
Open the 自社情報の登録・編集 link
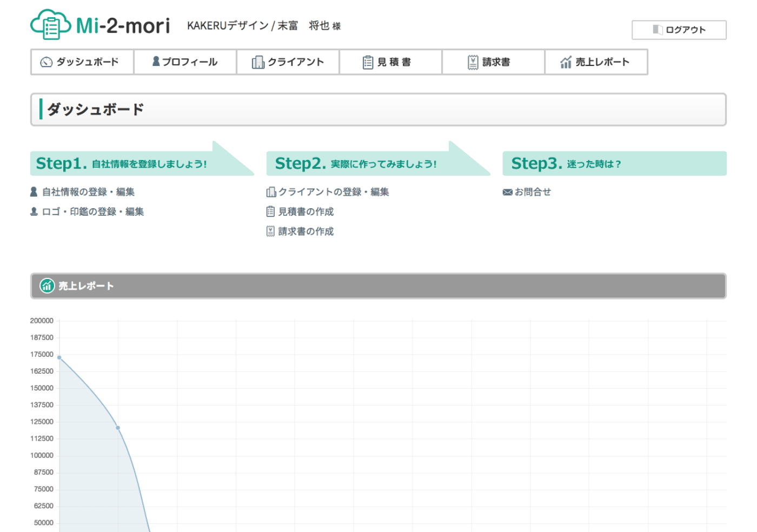click(88, 192)
